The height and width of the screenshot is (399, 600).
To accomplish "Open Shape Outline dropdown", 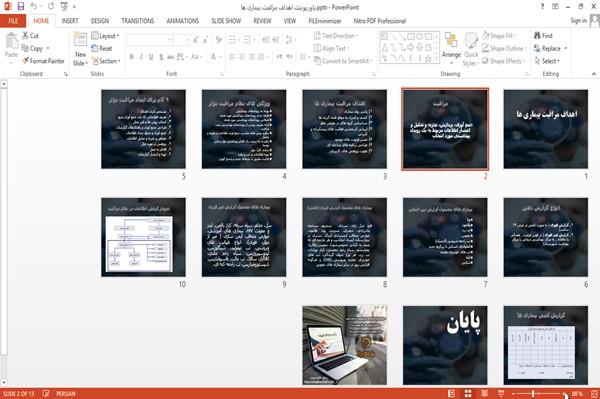I will pos(505,48).
